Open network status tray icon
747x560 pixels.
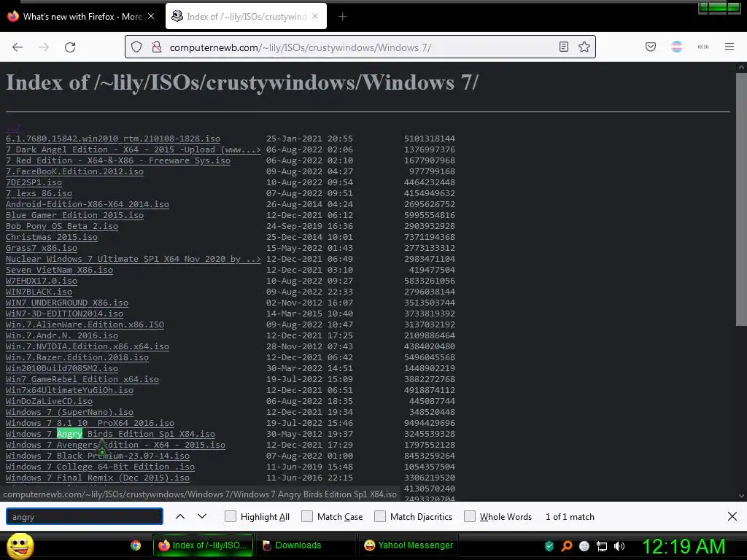tap(602, 547)
